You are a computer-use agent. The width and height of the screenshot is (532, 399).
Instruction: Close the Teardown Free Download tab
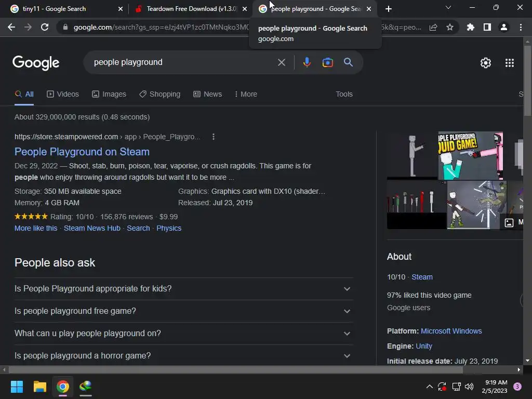(245, 9)
